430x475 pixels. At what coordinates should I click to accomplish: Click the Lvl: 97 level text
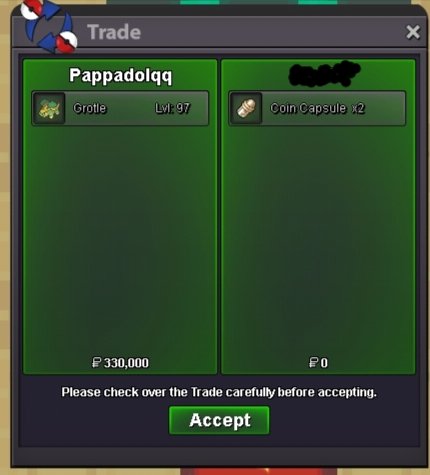click(x=172, y=108)
